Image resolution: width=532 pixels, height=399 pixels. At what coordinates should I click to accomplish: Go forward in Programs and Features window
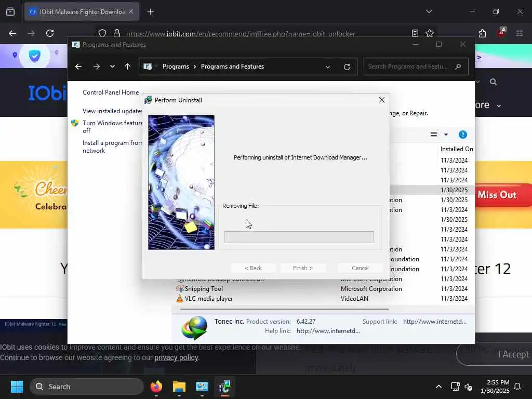coord(96,66)
